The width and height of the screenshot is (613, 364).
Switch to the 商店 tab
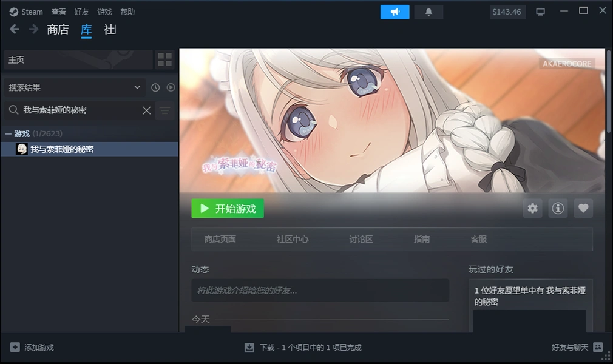[58, 29]
